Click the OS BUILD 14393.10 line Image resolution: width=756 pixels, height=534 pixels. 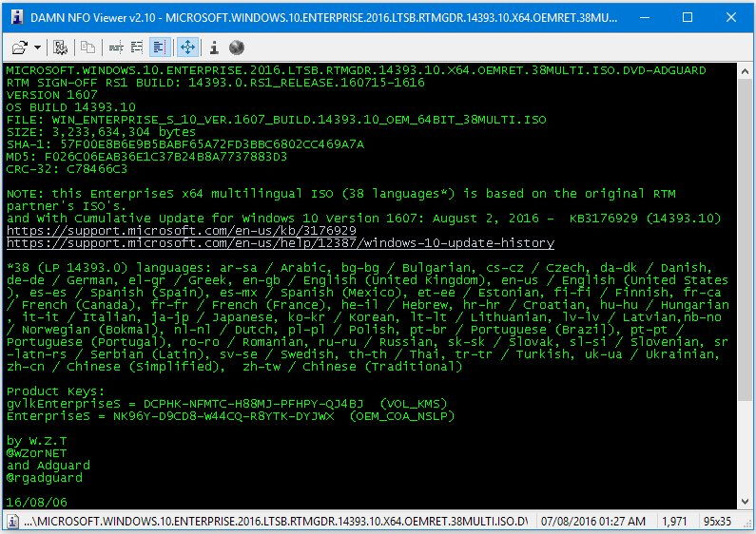pyautogui.click(x=71, y=107)
